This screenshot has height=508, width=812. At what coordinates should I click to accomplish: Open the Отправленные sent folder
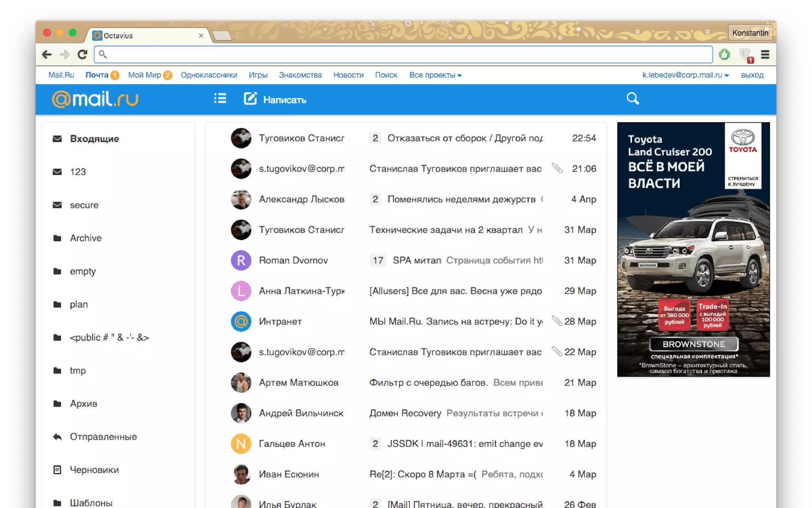103,437
